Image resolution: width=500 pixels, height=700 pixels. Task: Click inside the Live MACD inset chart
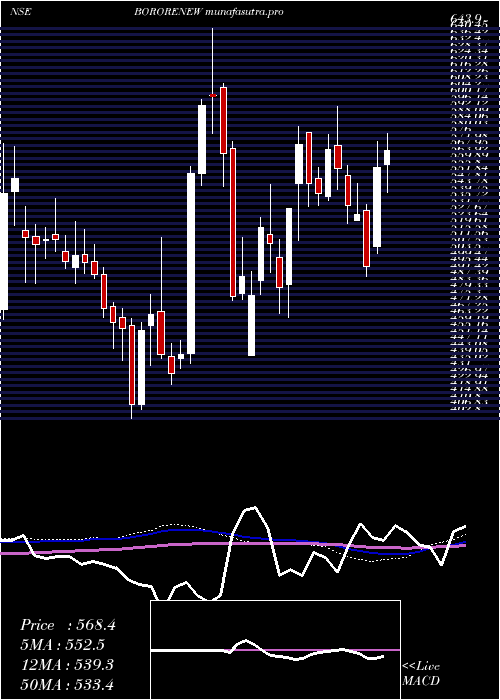(x=275, y=650)
